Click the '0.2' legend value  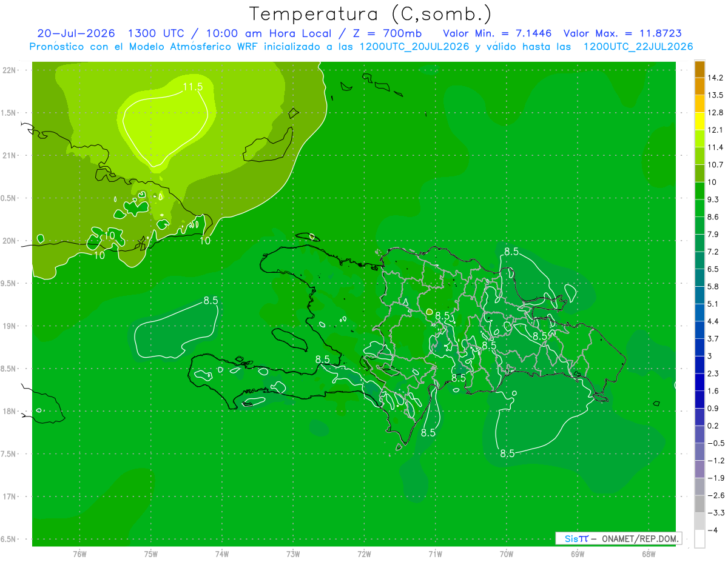[x=713, y=426]
